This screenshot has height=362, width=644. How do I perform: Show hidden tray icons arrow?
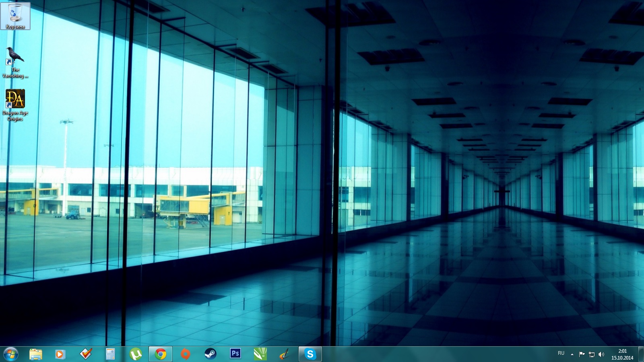(x=572, y=354)
